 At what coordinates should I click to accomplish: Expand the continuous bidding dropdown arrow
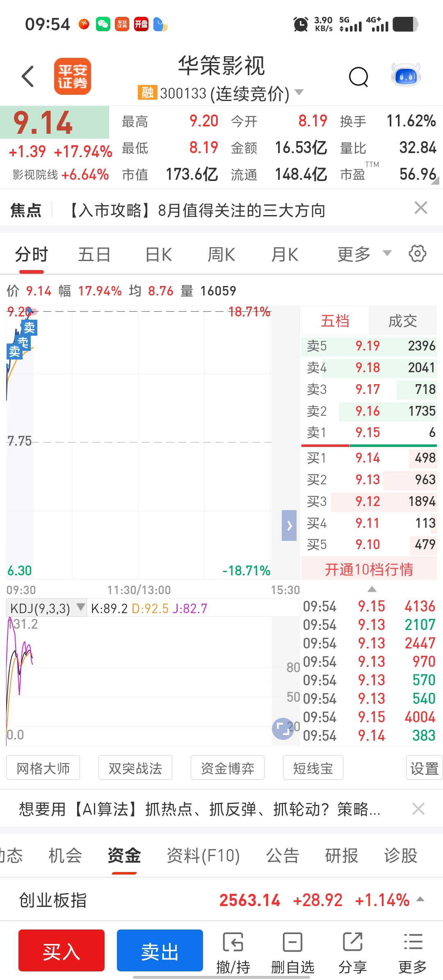[x=299, y=92]
